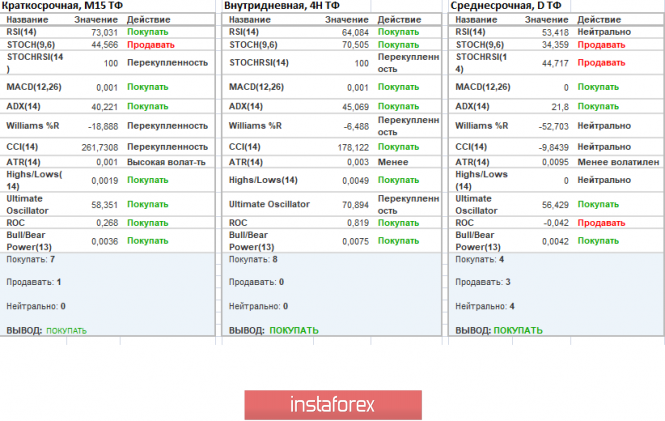The width and height of the screenshot is (665, 421).
Task: Click the instaforex logo banner
Action: [x=333, y=405]
